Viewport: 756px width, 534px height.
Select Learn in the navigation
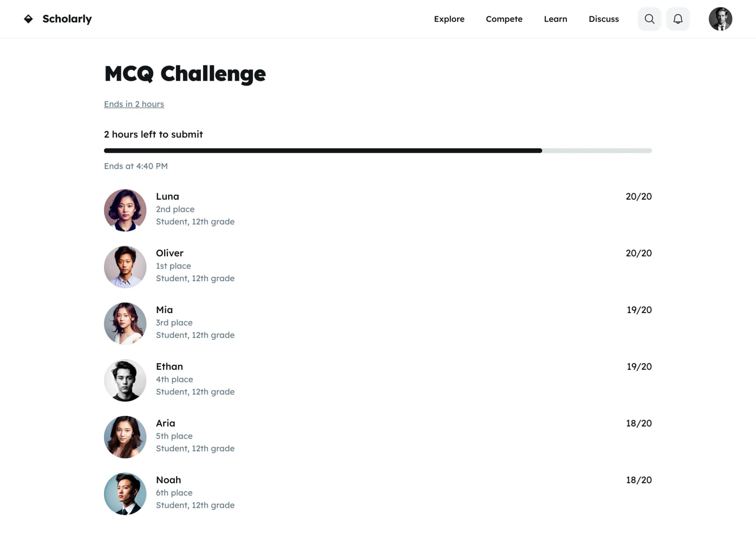pos(555,19)
